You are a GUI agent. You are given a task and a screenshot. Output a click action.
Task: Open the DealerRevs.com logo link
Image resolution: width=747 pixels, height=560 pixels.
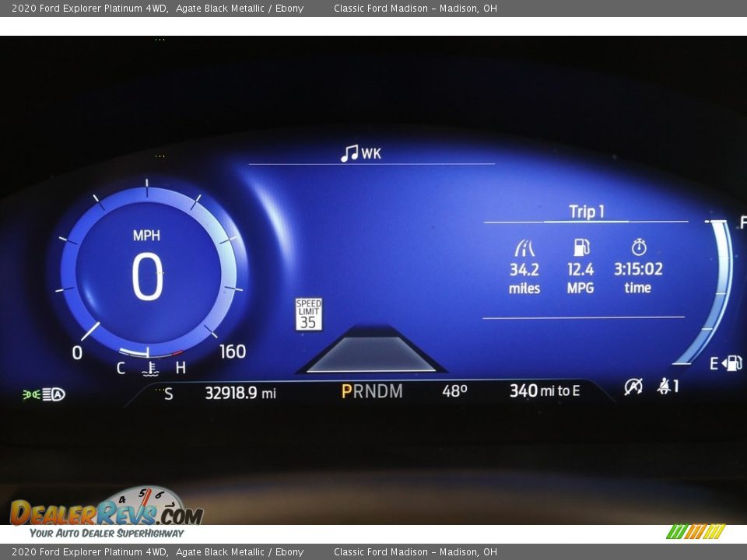(106, 513)
